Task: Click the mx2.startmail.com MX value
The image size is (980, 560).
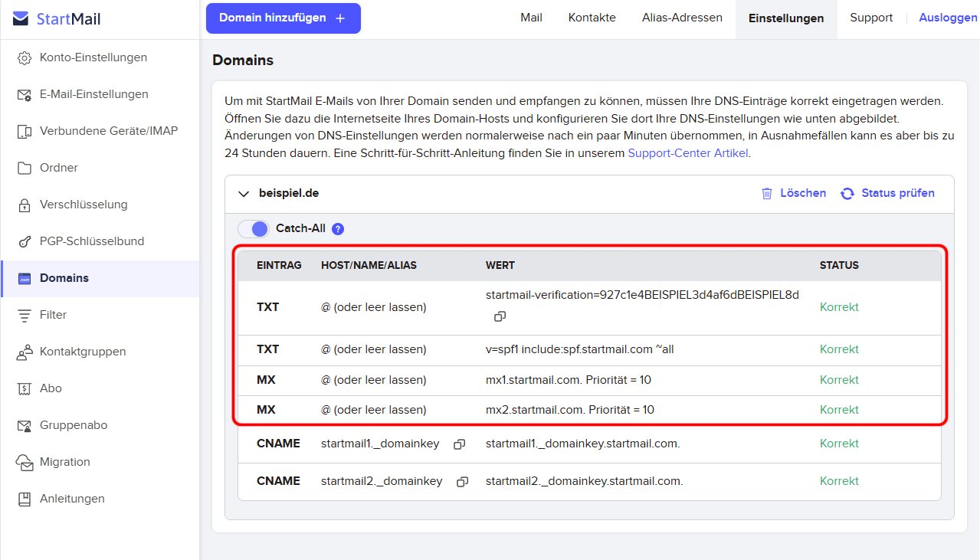Action: pos(570,410)
